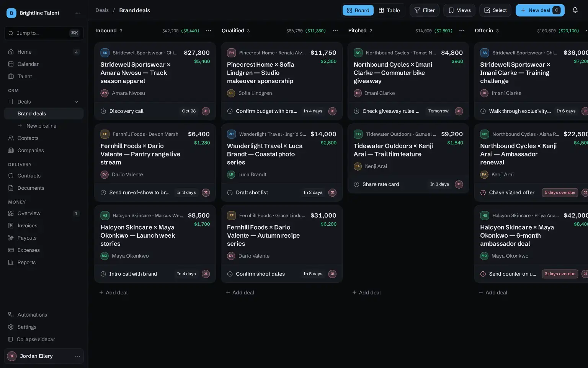Viewport: 588px width, 368px height.
Task: Open Settings from sidebar
Action: [x=44, y=327]
